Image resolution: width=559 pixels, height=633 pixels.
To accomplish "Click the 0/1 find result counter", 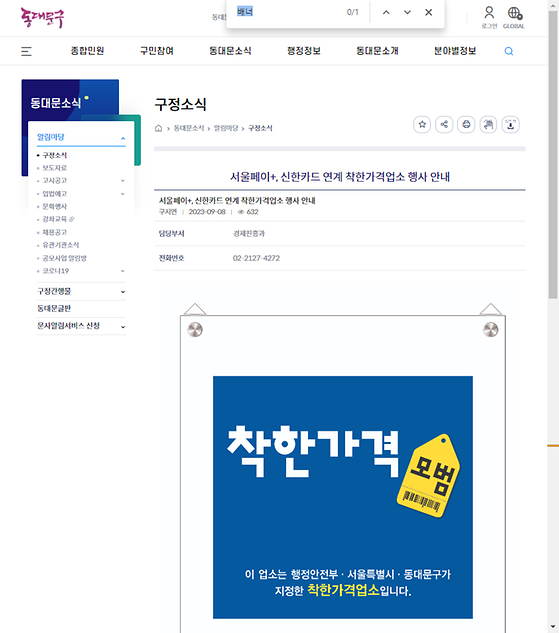I will (353, 12).
